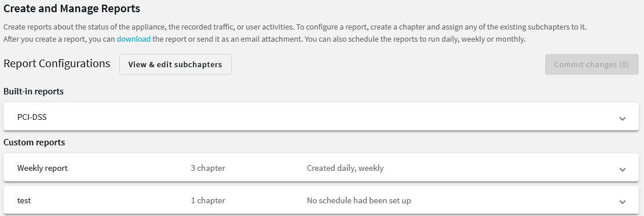Click No schedule had been set up text

(x=359, y=201)
